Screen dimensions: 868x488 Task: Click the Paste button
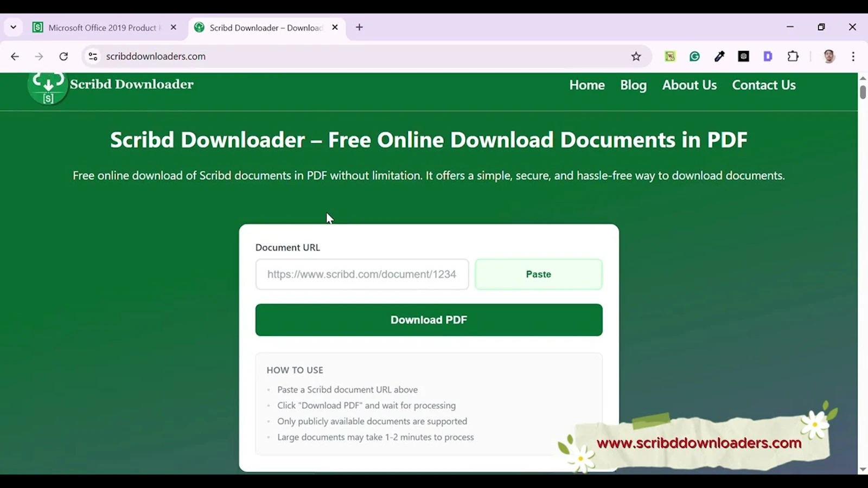(539, 274)
